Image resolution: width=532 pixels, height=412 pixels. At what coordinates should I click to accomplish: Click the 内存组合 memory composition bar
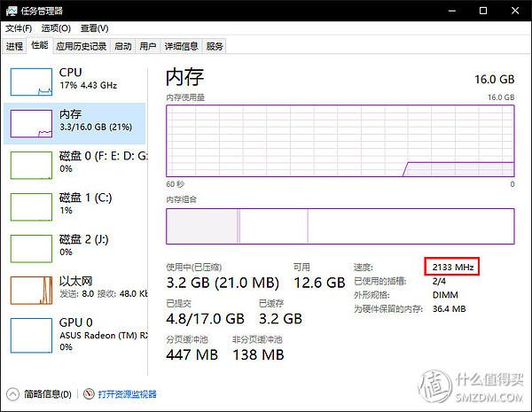click(x=340, y=226)
